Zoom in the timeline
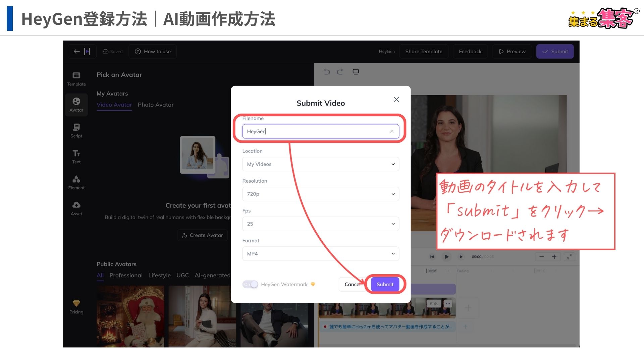This screenshot has height=362, width=644. [x=554, y=257]
